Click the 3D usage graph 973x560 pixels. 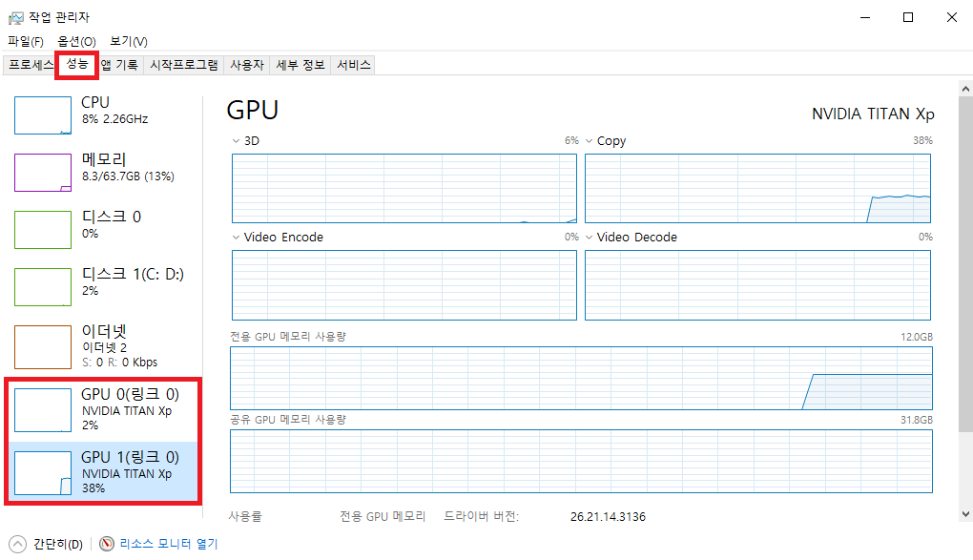tap(404, 189)
